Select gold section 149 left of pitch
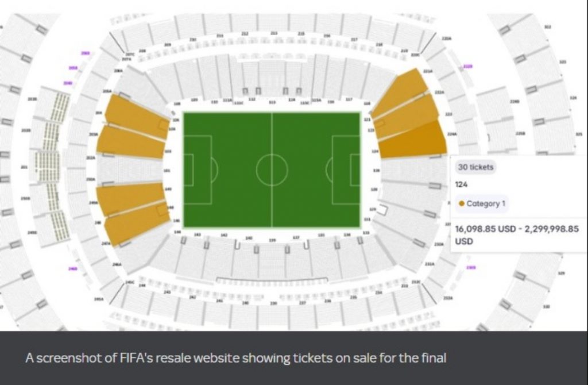Image resolution: width=588 pixels, height=385 pixels. (130, 198)
